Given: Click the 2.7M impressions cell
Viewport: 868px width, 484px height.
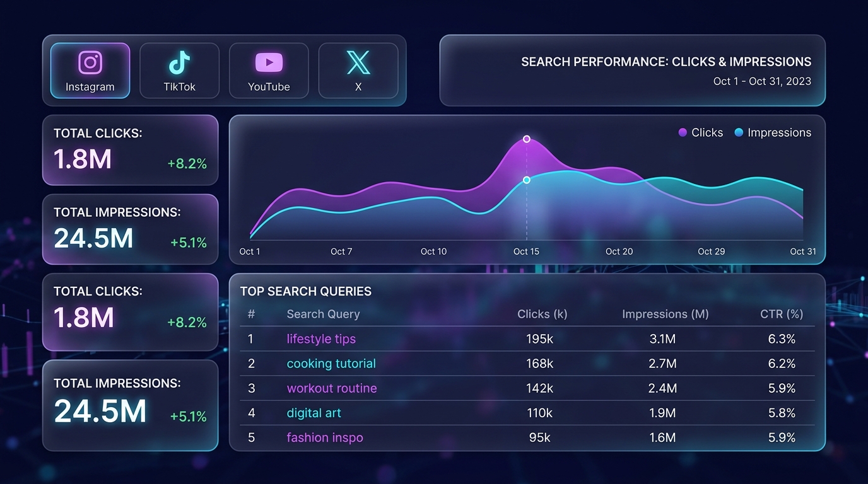Looking at the screenshot, I should tap(662, 364).
